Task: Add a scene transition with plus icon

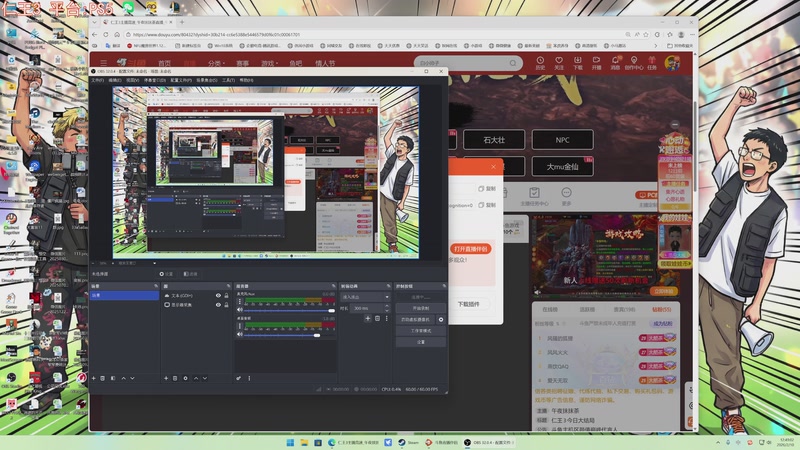Action: click(x=367, y=318)
